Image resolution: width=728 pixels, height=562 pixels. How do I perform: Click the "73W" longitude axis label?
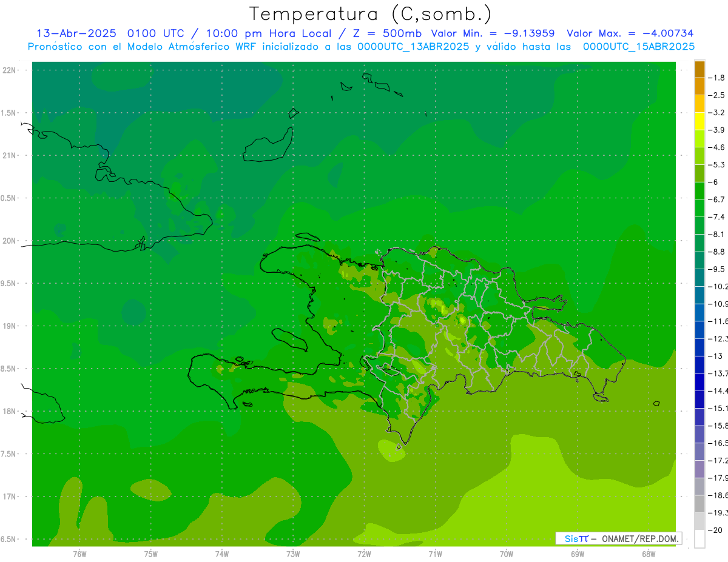pos(293,554)
